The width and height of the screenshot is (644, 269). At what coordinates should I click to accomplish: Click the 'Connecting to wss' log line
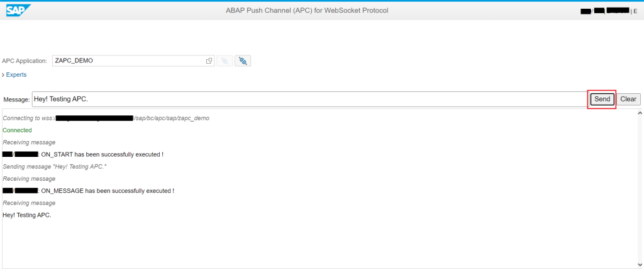click(x=106, y=118)
